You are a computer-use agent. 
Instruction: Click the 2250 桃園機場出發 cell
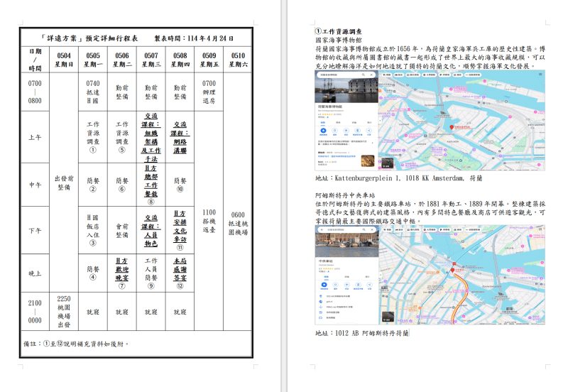point(64,312)
